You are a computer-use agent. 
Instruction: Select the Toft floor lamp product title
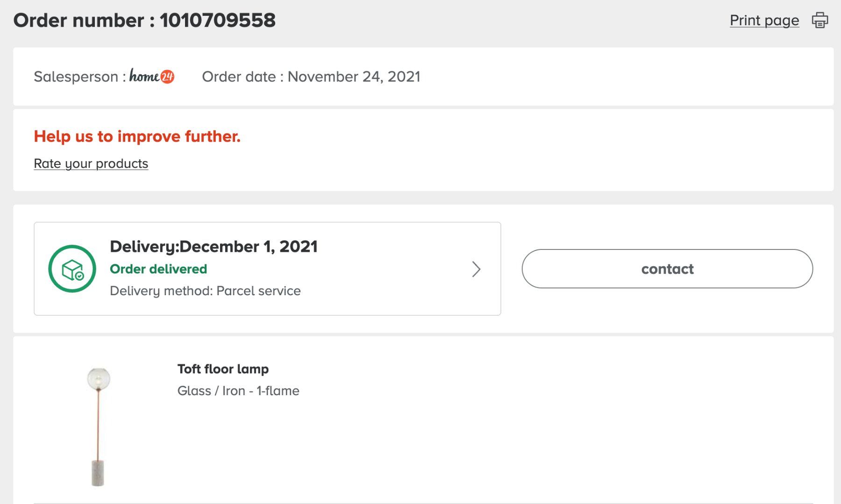(223, 369)
